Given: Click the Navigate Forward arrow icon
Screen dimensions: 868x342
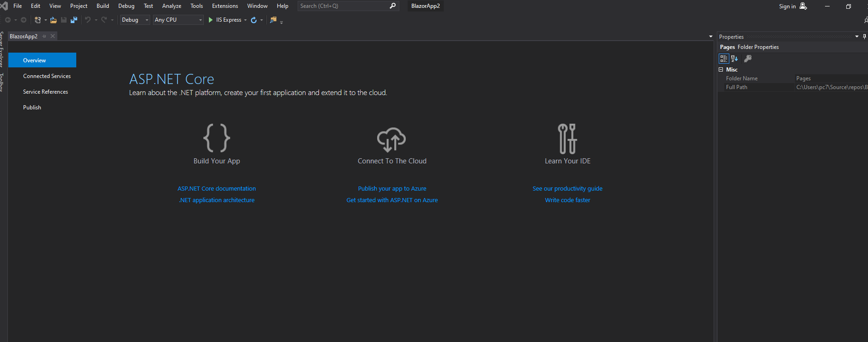Looking at the screenshot, I should click(x=24, y=20).
